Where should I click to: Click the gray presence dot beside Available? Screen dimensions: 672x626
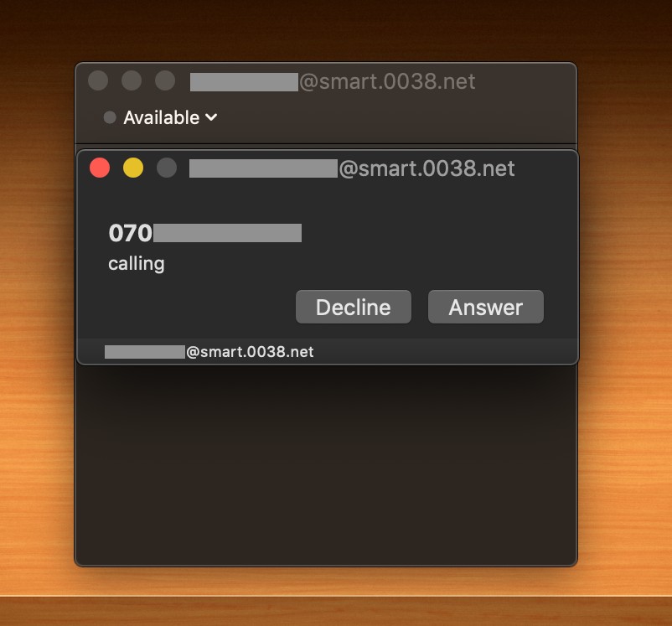coord(110,117)
